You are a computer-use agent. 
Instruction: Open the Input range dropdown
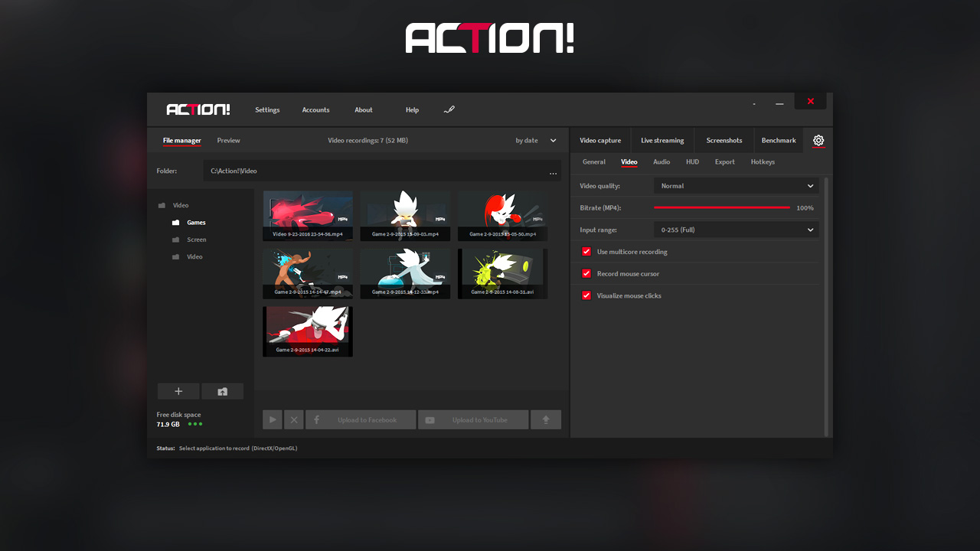point(736,230)
